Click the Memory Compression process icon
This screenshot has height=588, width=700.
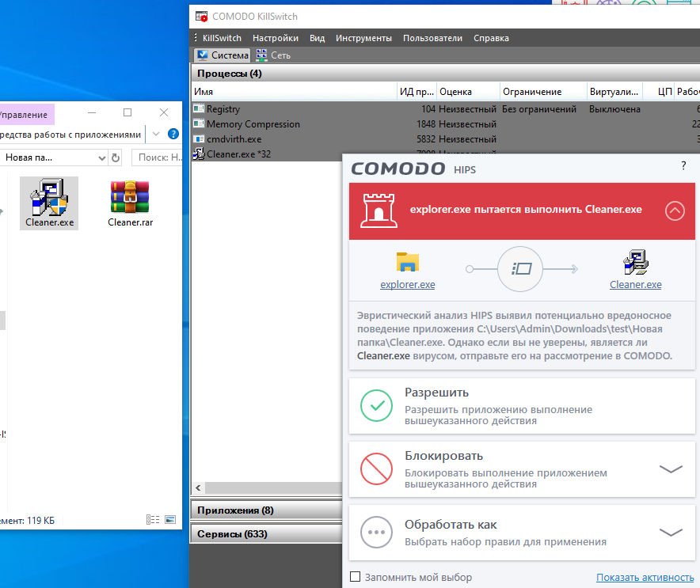tap(199, 123)
